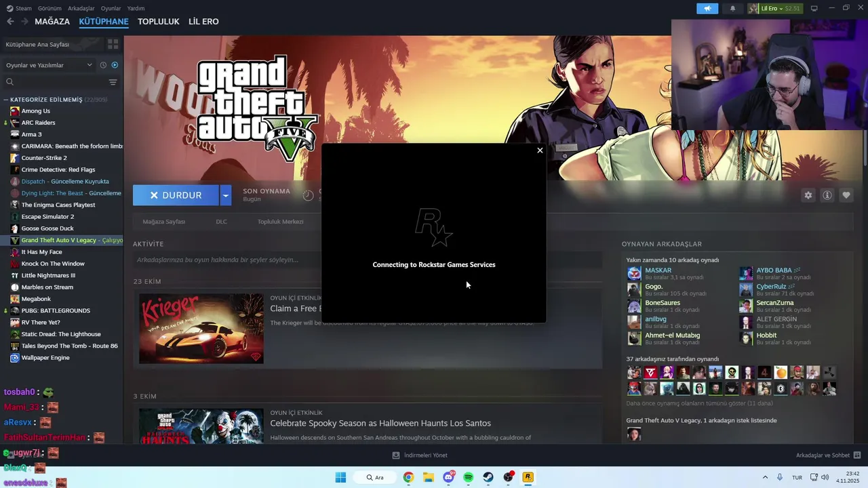
Task: Open Mağaza Sayfası link
Action: 163,222
